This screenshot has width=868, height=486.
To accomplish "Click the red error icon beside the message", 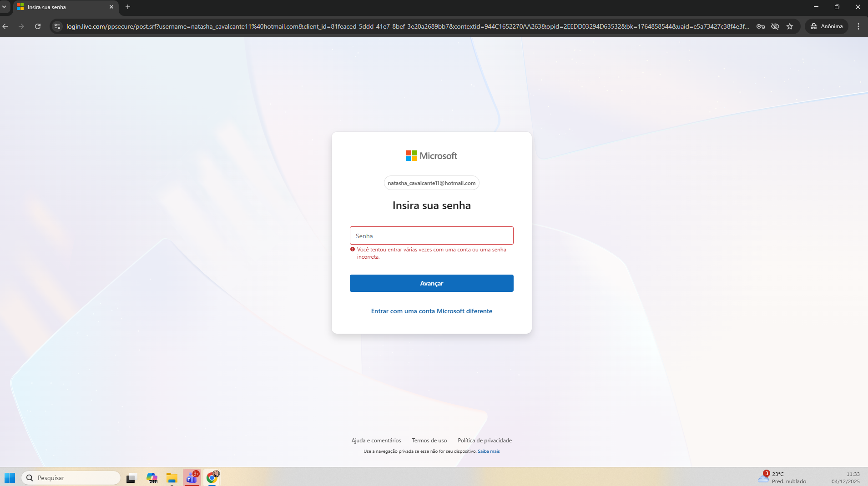I will 353,250.
